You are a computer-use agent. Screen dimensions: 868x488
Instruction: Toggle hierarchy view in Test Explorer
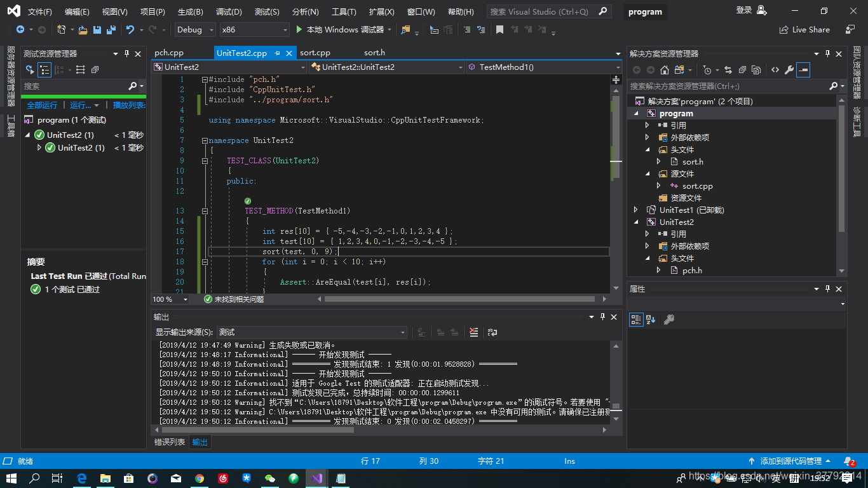coord(44,70)
